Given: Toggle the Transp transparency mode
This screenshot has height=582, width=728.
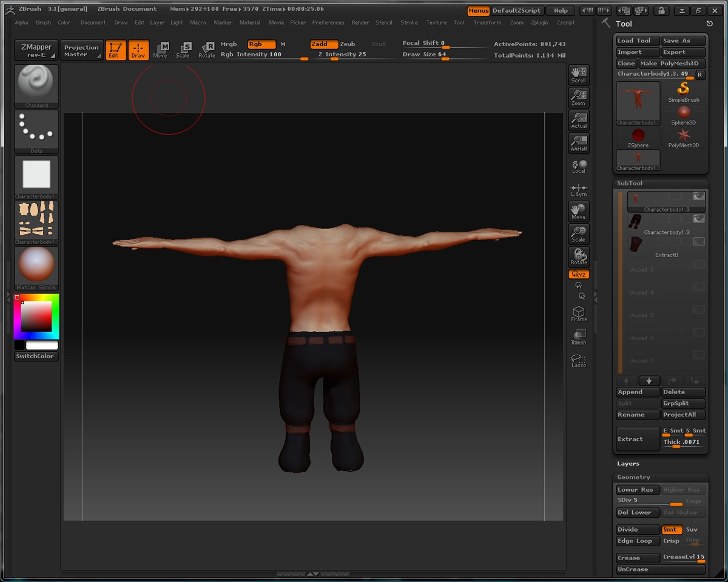Looking at the screenshot, I should tap(579, 337).
